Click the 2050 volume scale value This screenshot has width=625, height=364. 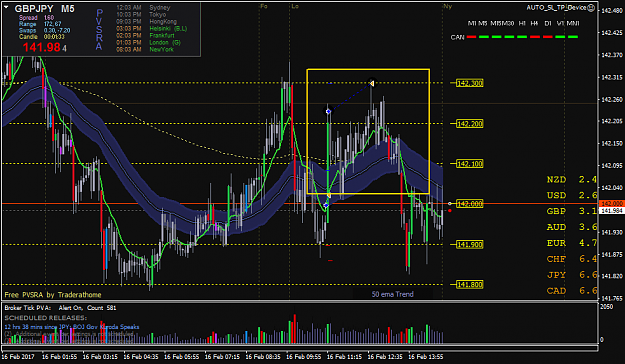606,306
